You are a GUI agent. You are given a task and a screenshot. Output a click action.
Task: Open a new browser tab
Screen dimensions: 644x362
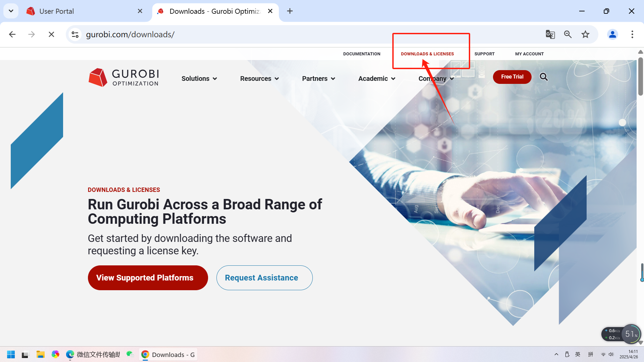click(290, 11)
